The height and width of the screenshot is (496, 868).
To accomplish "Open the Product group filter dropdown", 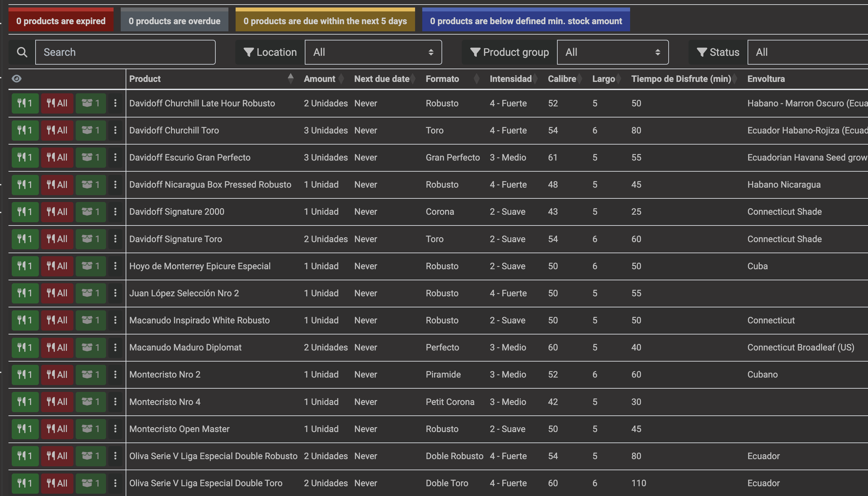I will (612, 52).
